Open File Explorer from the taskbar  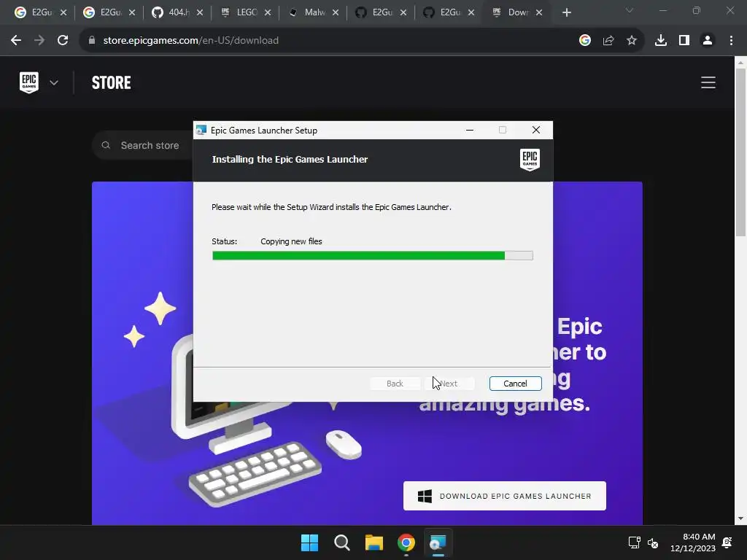(374, 542)
